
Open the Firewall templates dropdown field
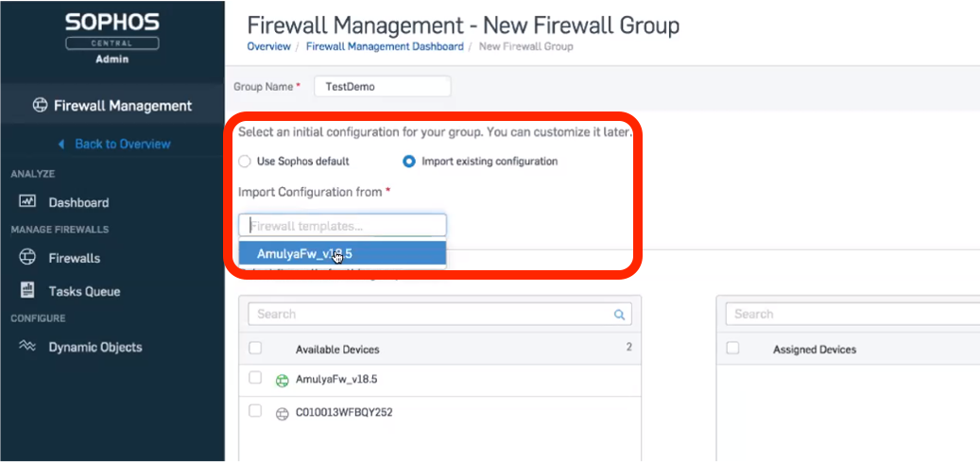[342, 226]
